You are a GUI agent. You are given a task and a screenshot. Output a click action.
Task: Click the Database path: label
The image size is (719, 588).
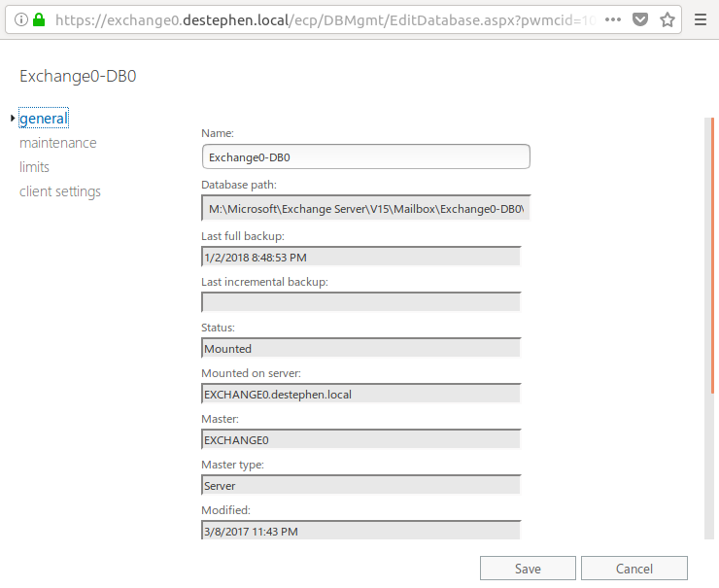[239, 185]
